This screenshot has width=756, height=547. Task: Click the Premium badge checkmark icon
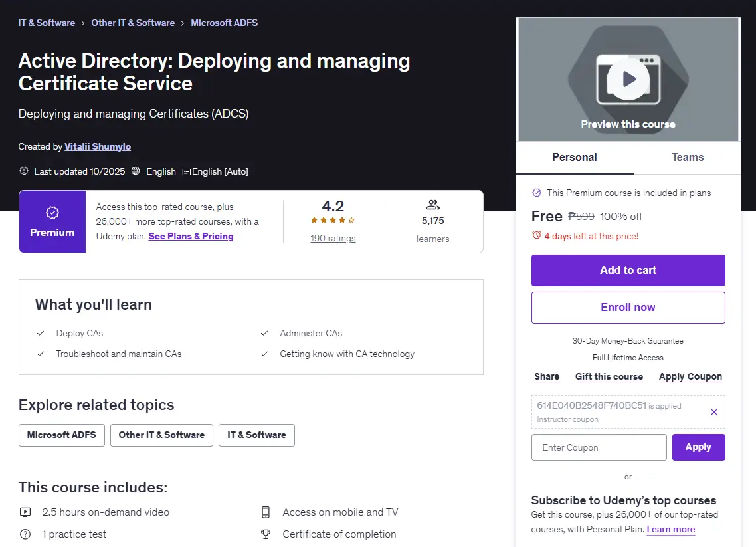[52, 213]
